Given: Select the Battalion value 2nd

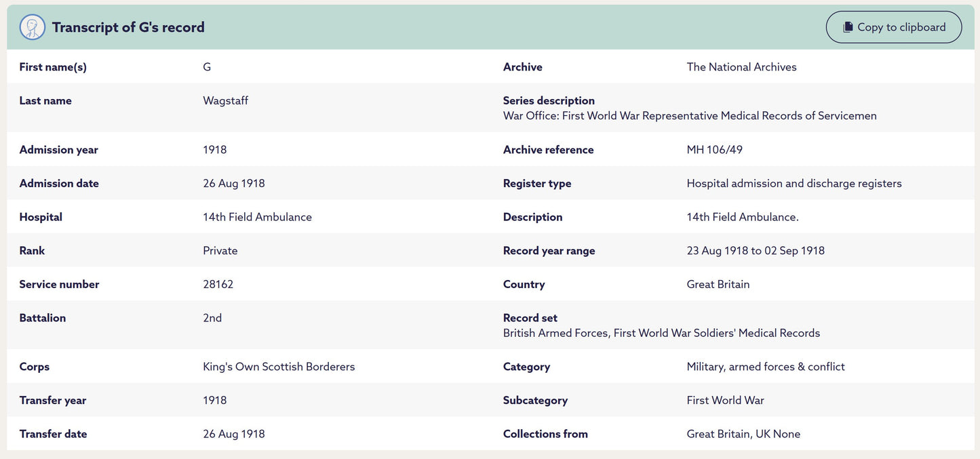Looking at the screenshot, I should [x=212, y=318].
